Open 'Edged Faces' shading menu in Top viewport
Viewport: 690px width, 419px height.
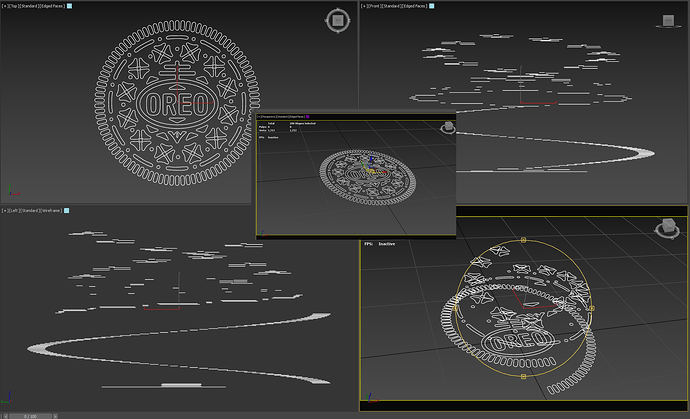click(53, 6)
